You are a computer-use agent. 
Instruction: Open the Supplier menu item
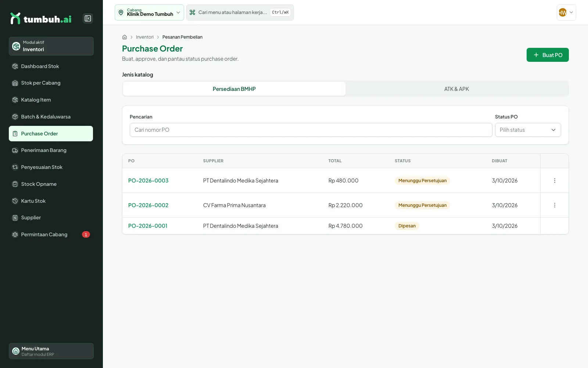click(51, 217)
